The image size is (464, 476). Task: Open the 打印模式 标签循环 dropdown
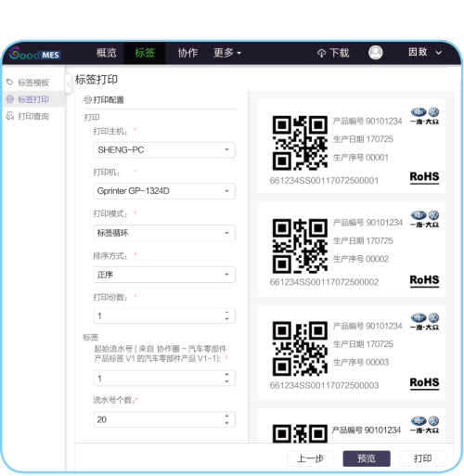click(x=164, y=233)
